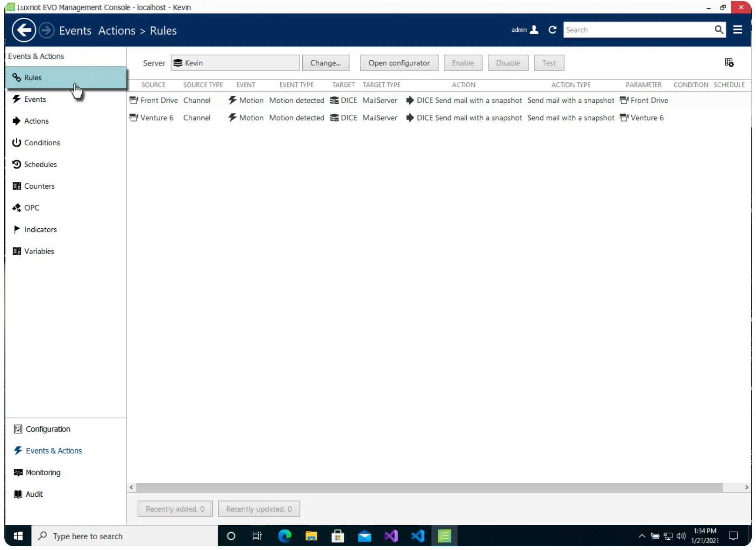The height and width of the screenshot is (550, 756).
Task: Click the Luxriot EVO taskbar icon
Action: (444, 536)
